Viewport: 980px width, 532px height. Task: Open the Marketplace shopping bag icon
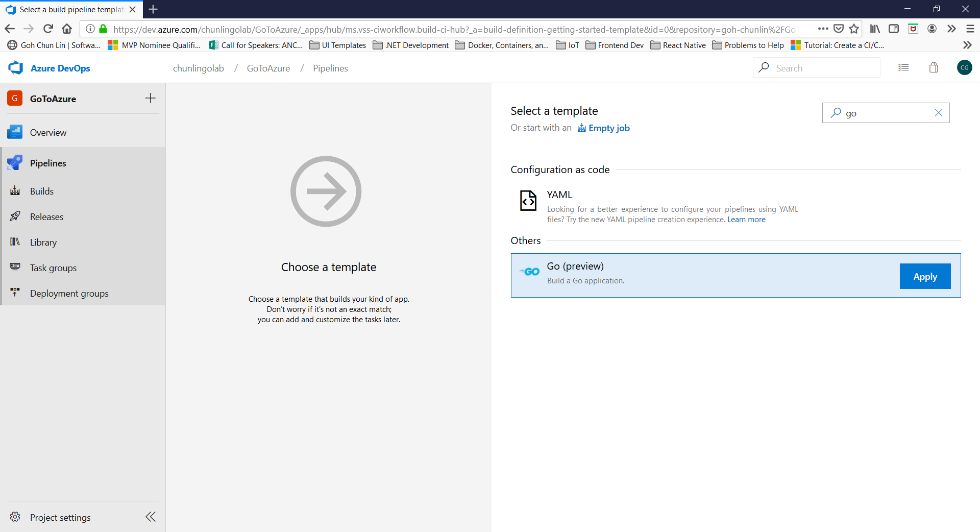click(934, 68)
